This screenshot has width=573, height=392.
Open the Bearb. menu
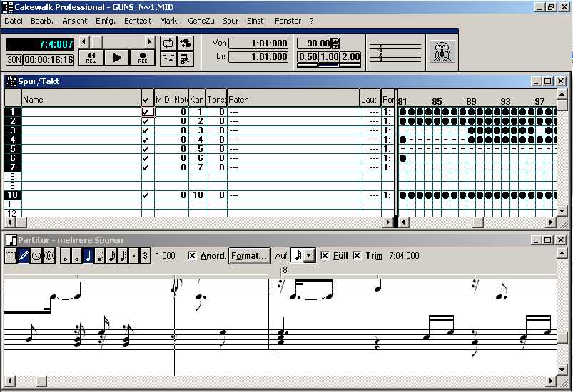click(x=42, y=21)
